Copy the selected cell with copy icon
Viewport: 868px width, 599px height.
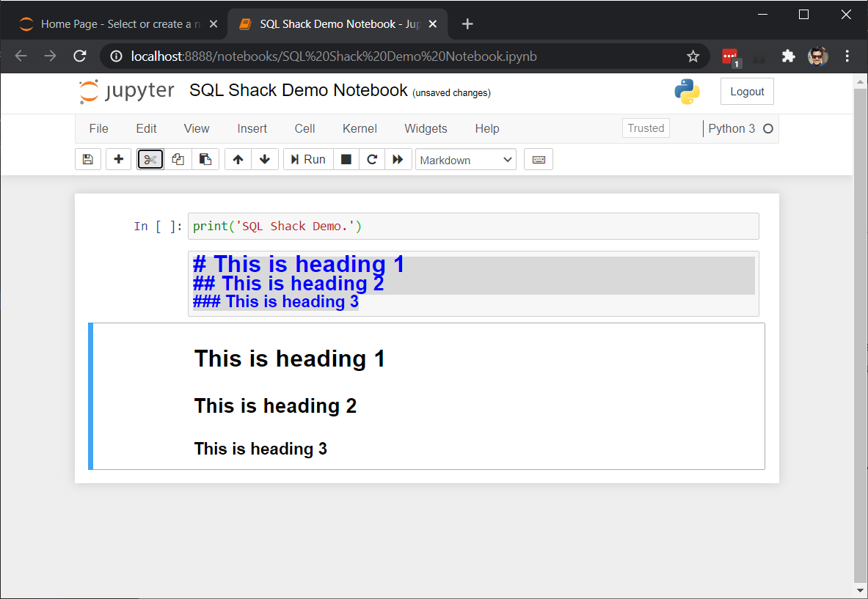[x=178, y=159]
